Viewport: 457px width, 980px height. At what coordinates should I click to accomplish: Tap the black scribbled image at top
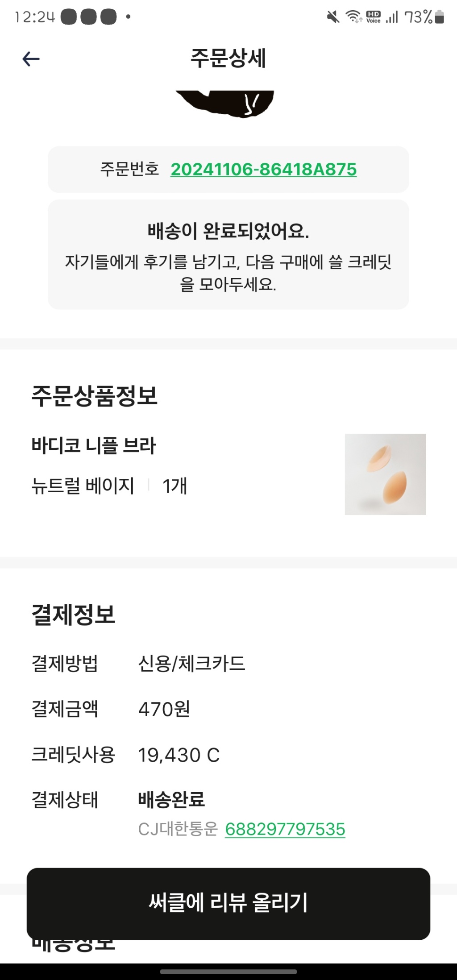pos(226,104)
